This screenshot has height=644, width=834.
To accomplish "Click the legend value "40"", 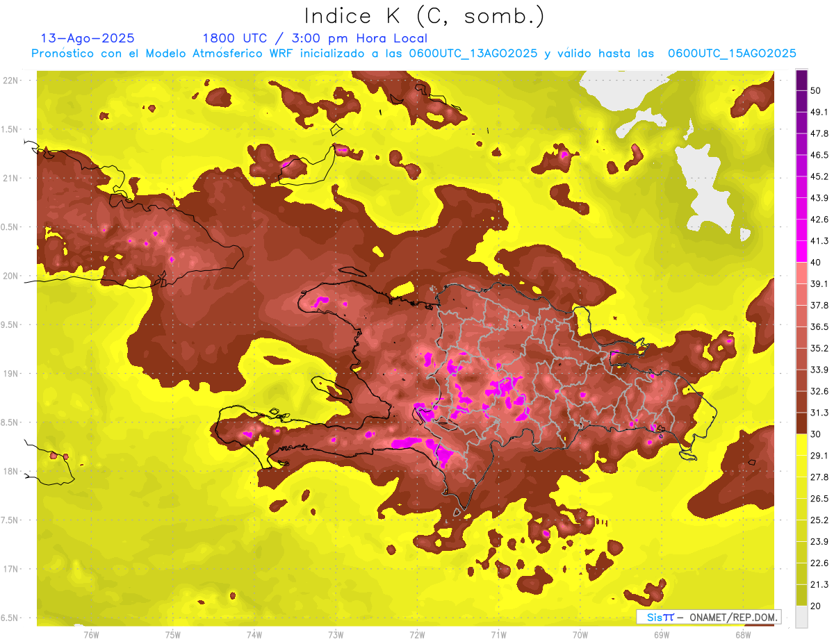I will point(815,263).
